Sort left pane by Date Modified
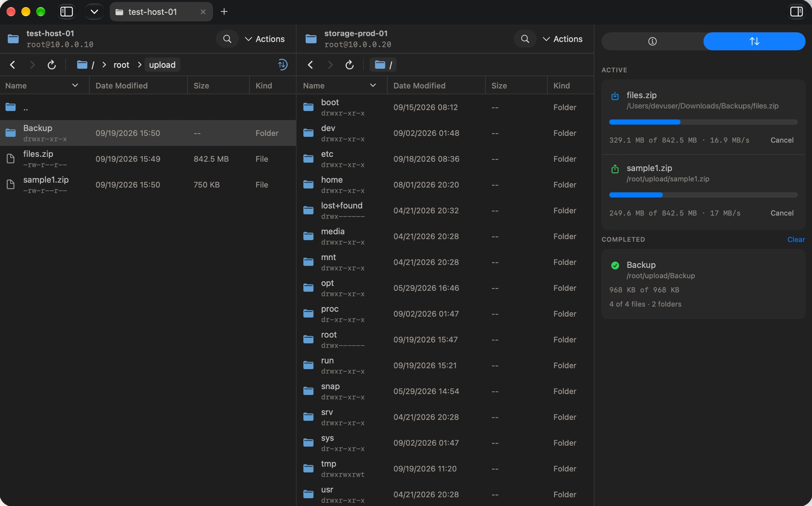 [x=138, y=86]
